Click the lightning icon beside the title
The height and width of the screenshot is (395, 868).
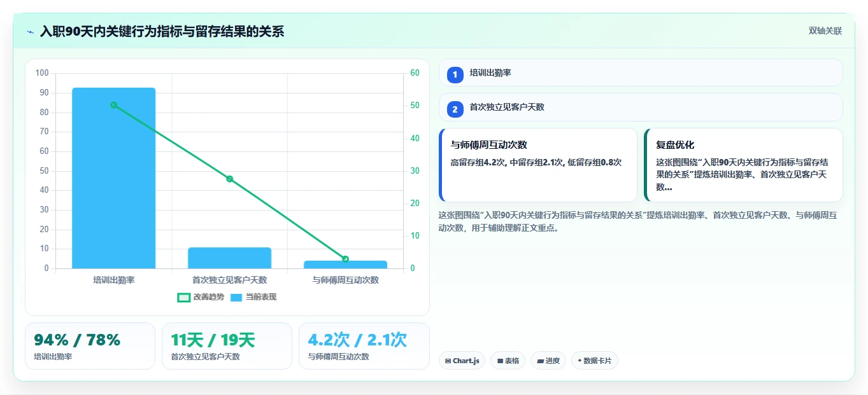pos(30,31)
